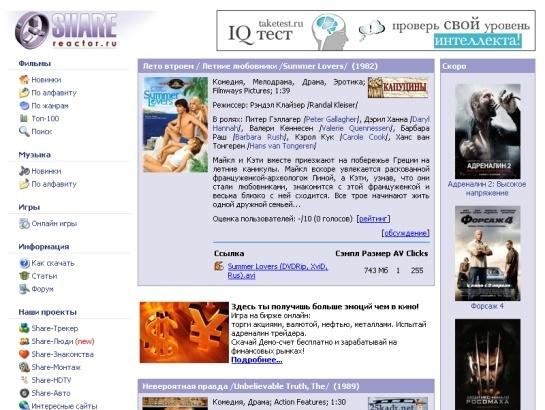Open Share-HDTV project

click(x=51, y=380)
